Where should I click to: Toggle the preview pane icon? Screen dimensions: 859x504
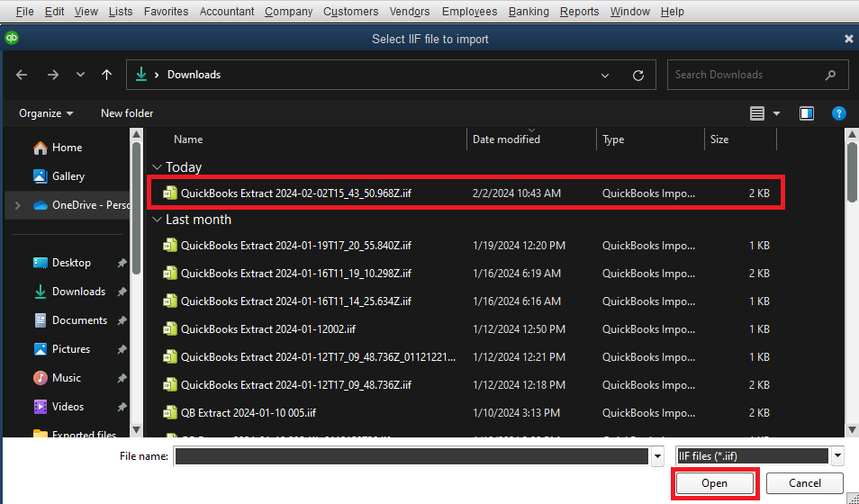(x=807, y=113)
